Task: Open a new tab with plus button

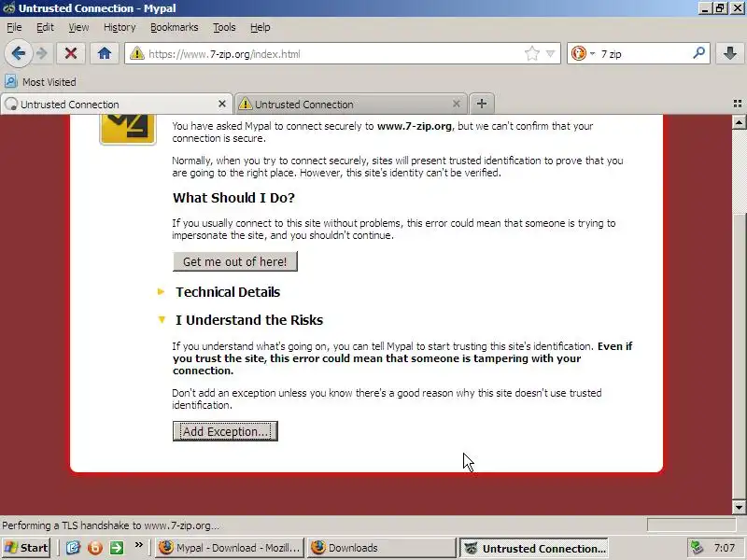Action: tap(482, 104)
